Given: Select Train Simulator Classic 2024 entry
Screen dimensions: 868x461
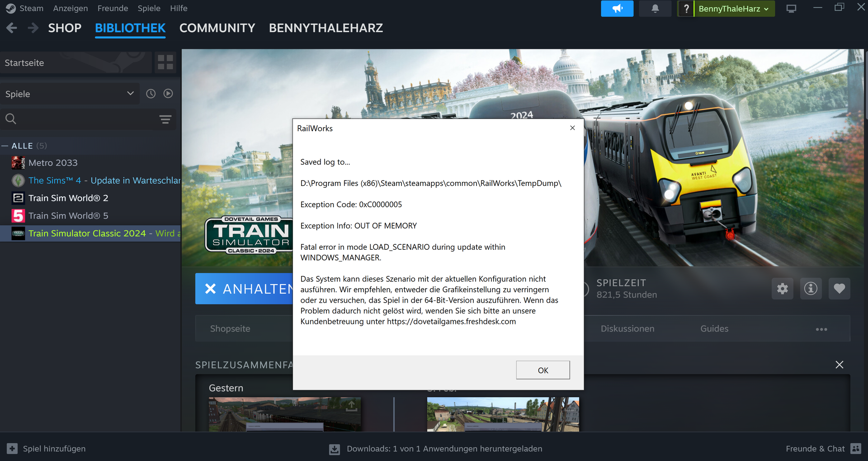Looking at the screenshot, I should tap(90, 233).
